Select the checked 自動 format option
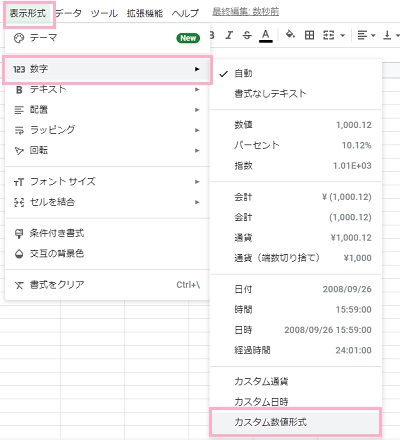The image size is (400, 440). (x=296, y=73)
